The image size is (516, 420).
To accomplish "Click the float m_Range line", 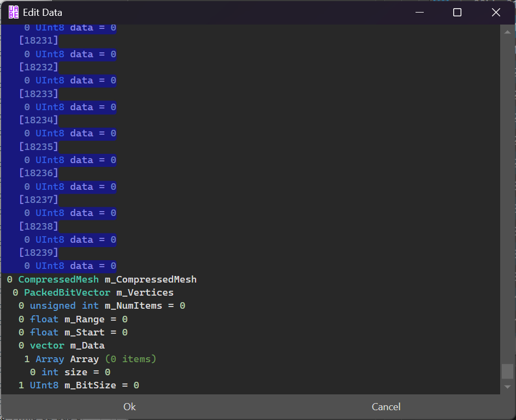I will (73, 319).
